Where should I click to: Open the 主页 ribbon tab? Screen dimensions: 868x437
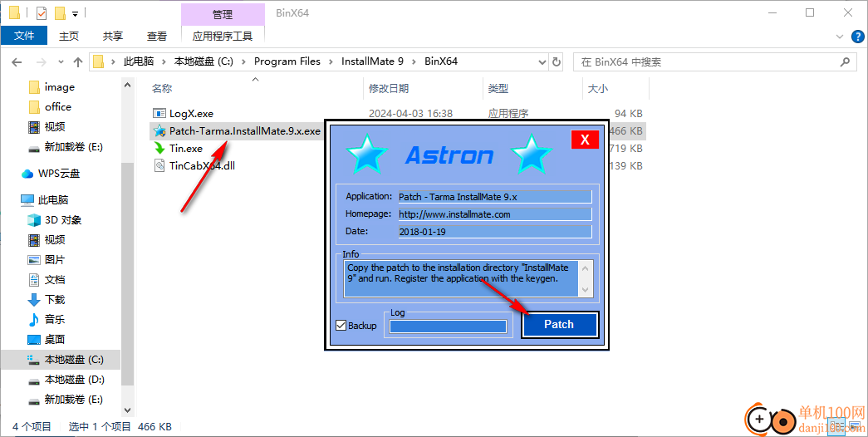pyautogui.click(x=69, y=36)
